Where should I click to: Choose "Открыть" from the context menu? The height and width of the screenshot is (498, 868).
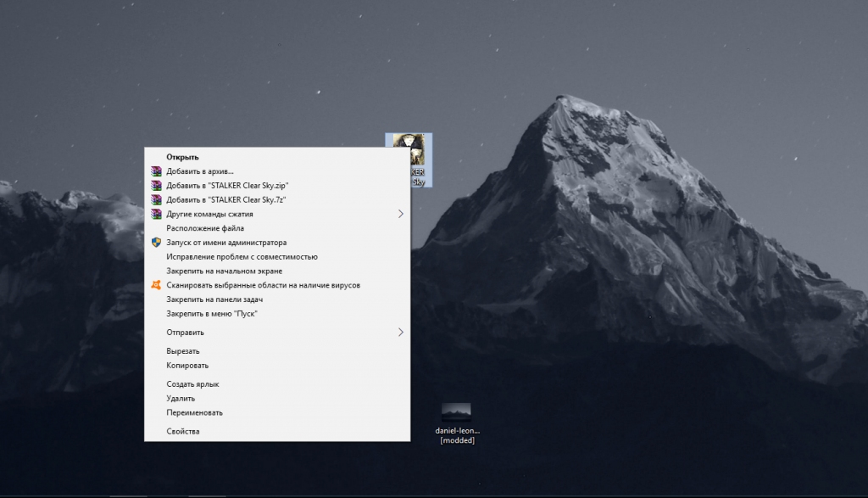coord(182,157)
